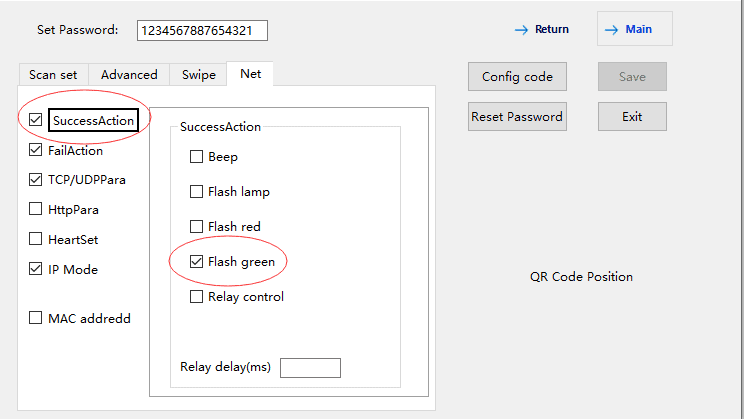Click the Relay delay(ms) input field
The image size is (744, 419).
pos(310,368)
